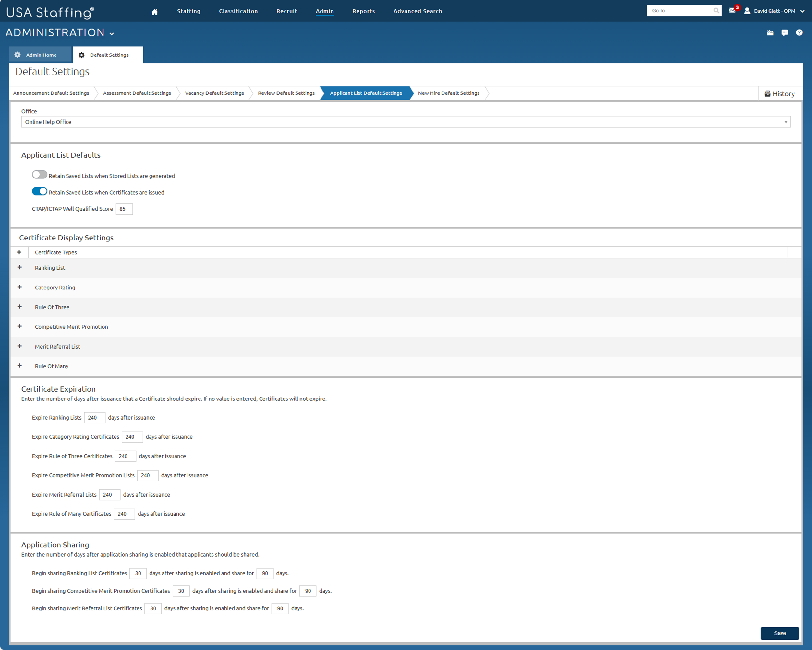Click the Certificate Expiration heading

point(58,389)
